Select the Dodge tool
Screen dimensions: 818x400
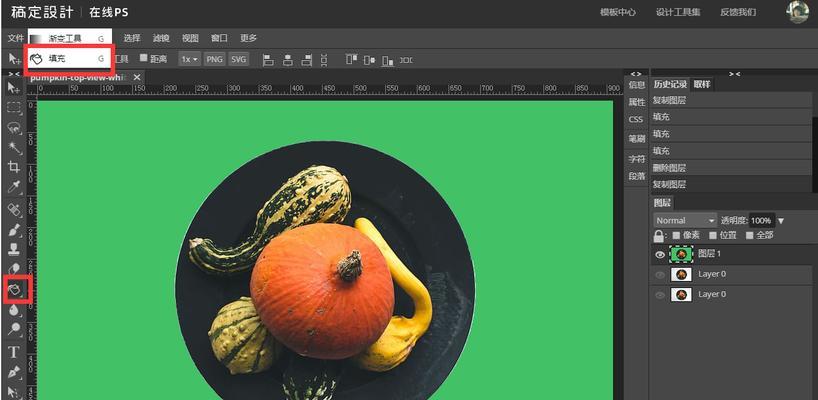(14, 329)
